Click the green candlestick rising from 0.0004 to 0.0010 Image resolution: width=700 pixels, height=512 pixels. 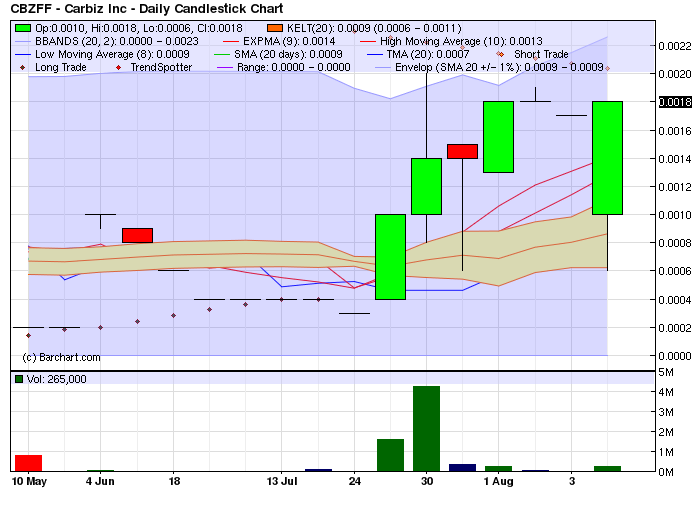pos(391,257)
